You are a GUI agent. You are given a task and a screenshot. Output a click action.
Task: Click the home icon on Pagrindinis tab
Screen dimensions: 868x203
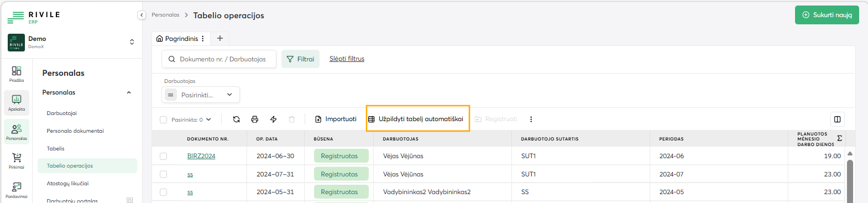pos(160,39)
